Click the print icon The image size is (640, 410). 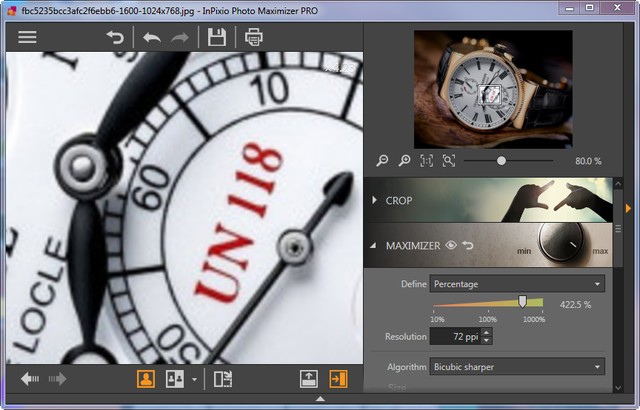(254, 37)
